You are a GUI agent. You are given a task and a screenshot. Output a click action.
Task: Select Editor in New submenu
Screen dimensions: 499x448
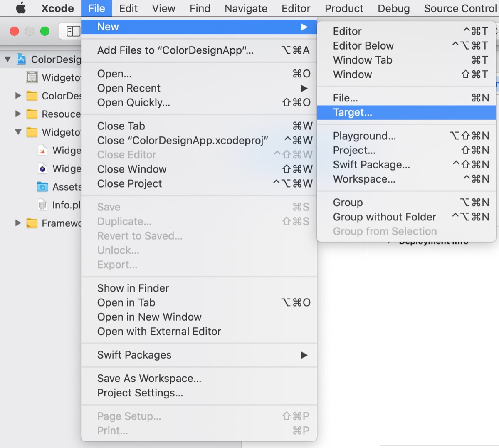(x=406, y=31)
